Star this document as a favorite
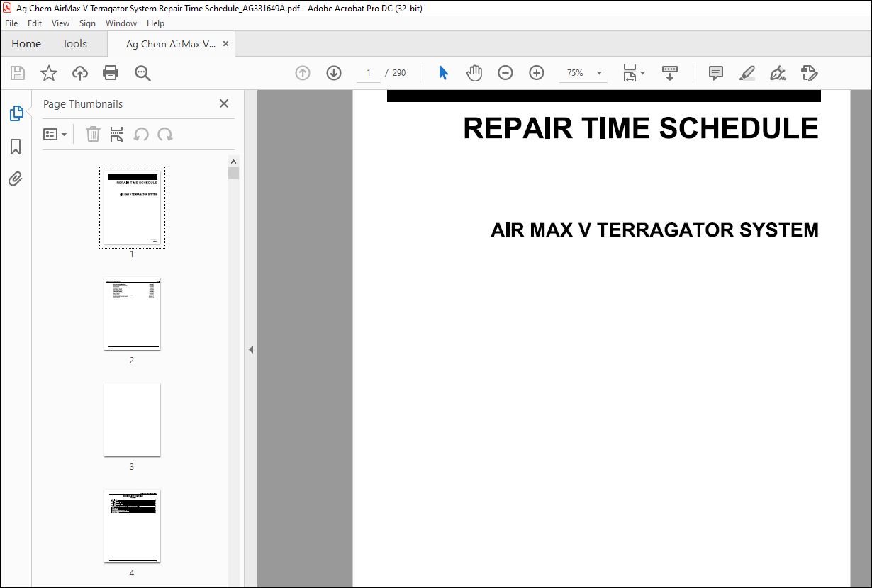 point(48,73)
